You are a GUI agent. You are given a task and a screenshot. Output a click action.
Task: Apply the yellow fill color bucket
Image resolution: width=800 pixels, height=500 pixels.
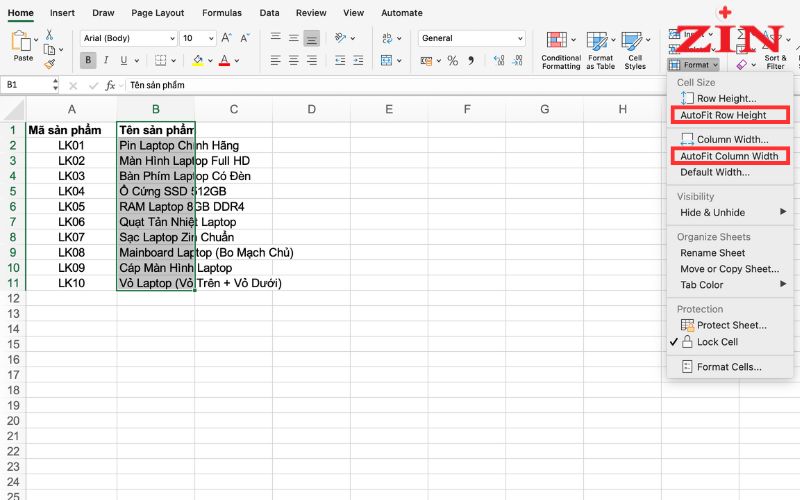click(197, 61)
